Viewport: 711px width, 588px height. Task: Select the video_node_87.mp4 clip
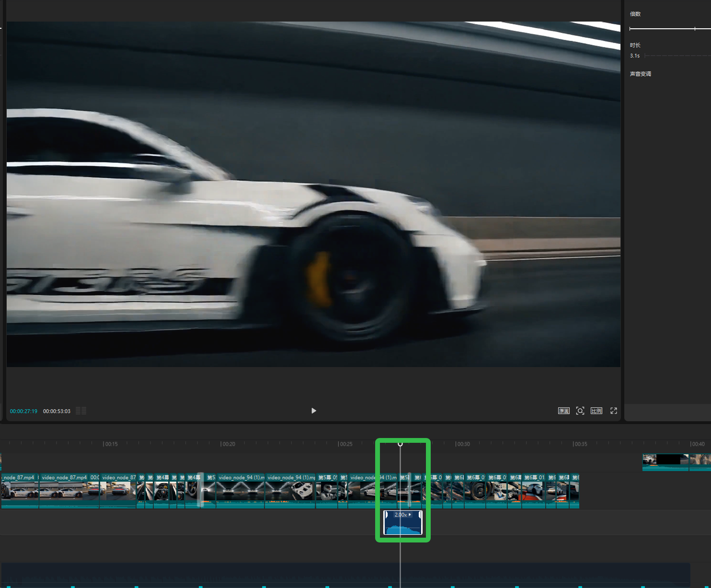tap(69, 491)
